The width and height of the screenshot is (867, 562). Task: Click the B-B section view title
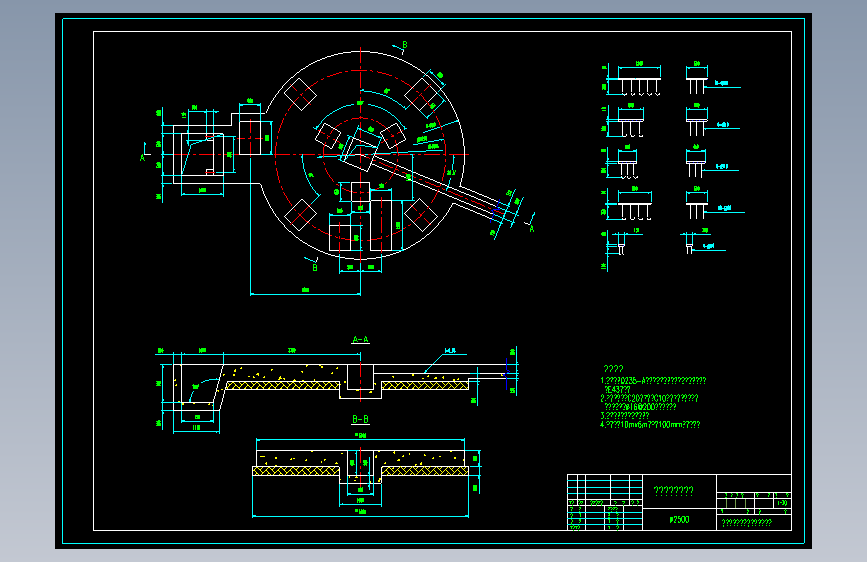(361, 419)
